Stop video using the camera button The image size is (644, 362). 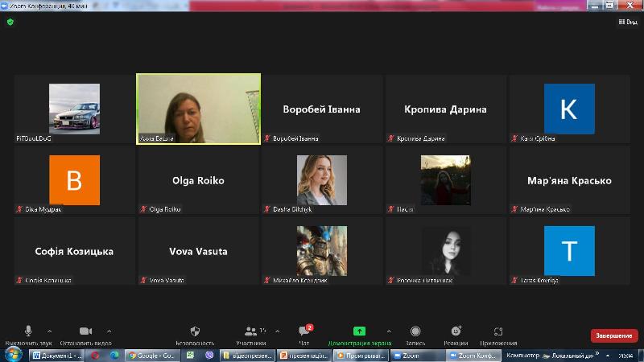click(85, 335)
